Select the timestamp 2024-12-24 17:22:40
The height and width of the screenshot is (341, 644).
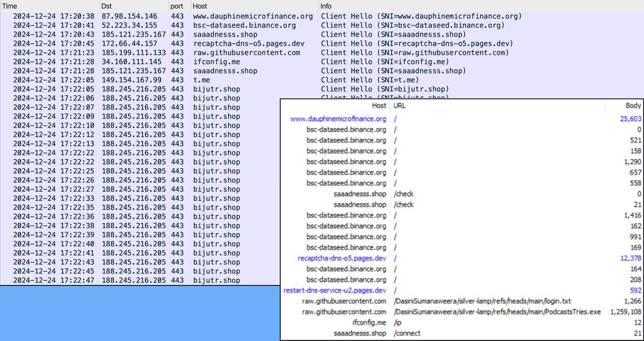pyautogui.click(x=53, y=244)
